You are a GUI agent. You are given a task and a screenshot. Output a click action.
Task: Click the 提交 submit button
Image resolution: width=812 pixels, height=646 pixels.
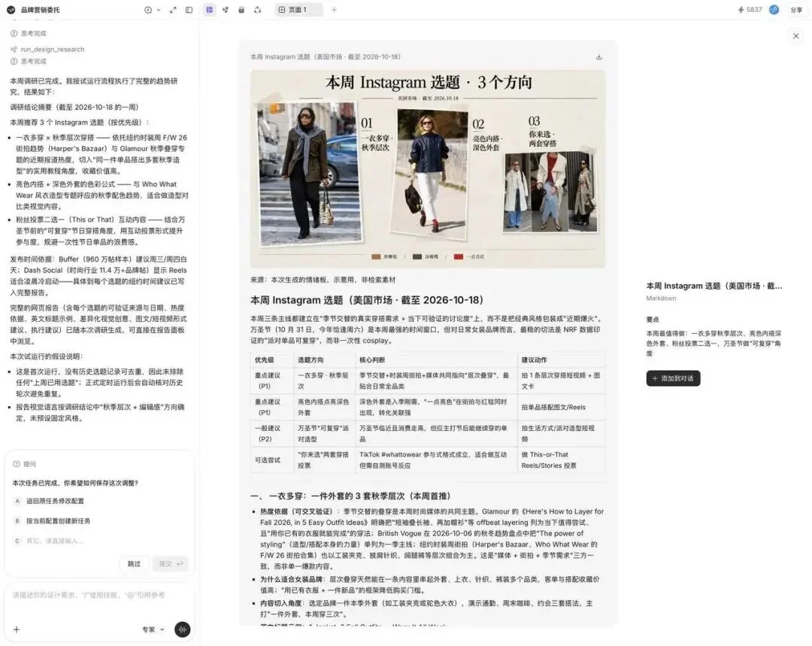pos(171,563)
